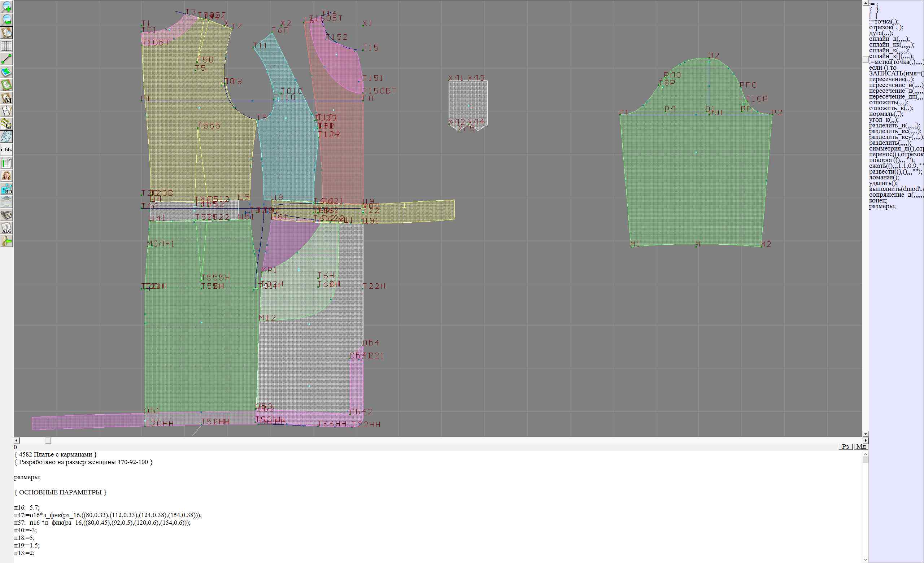
Task: Open the 3D mannequin view icon
Action: 7,189
